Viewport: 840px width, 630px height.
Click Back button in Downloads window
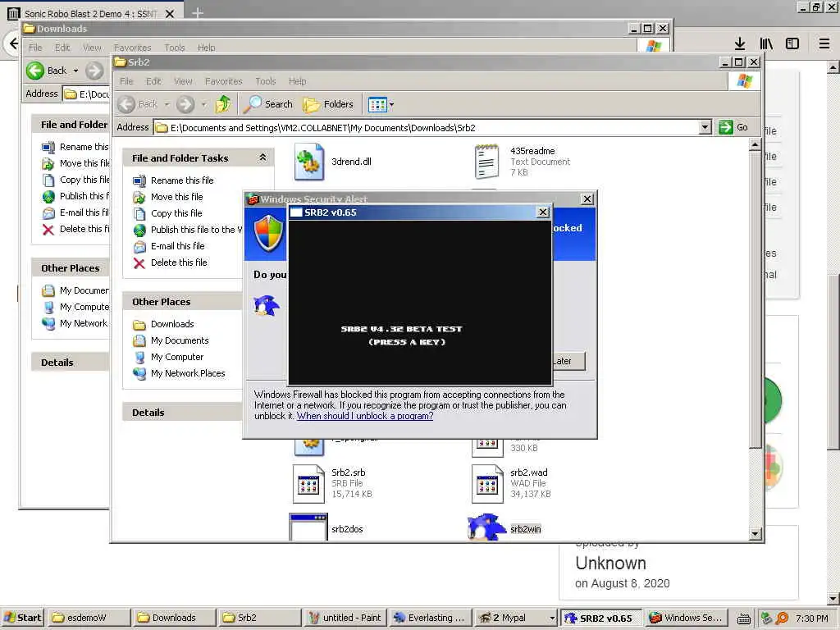[46, 71]
